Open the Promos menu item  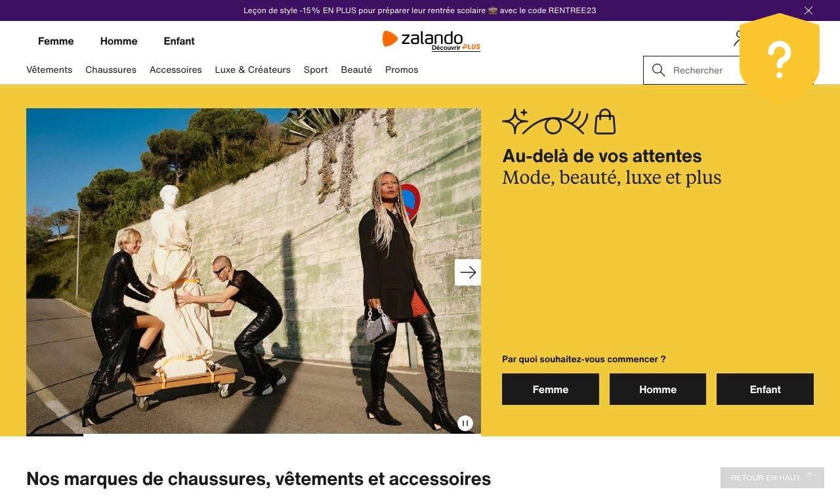coord(402,70)
